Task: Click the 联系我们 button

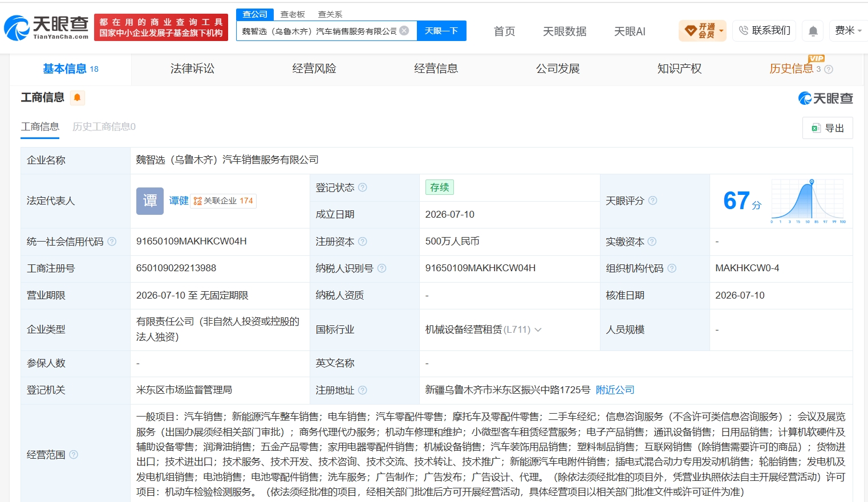Action: pyautogui.click(x=765, y=31)
